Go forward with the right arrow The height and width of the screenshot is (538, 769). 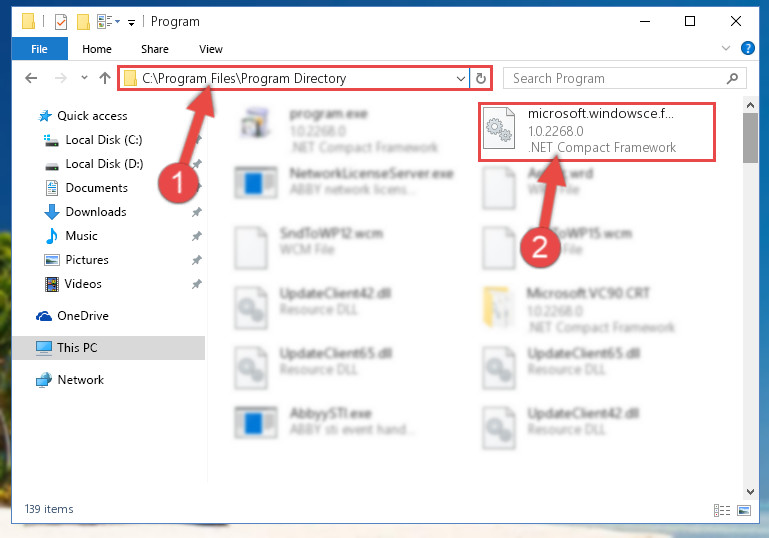point(61,78)
